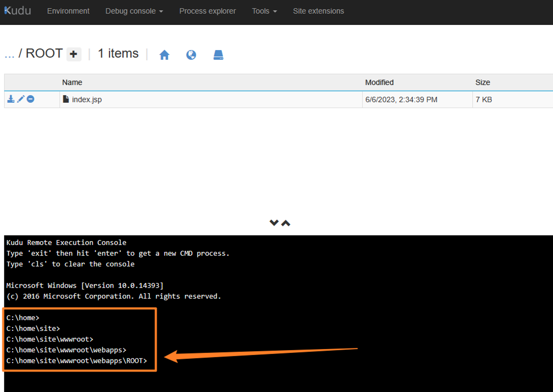The image size is (553, 392).
Task: Expand the Tools dropdown menu
Action: click(264, 11)
